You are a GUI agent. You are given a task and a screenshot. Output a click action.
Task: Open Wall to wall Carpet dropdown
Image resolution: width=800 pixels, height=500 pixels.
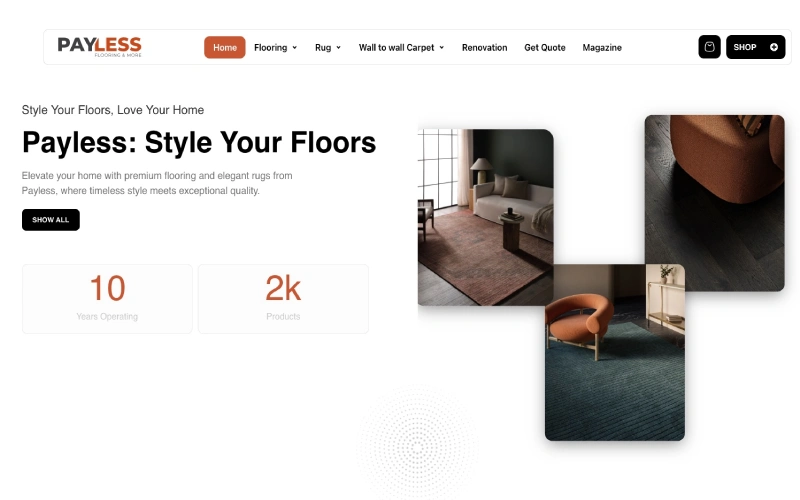[402, 47]
